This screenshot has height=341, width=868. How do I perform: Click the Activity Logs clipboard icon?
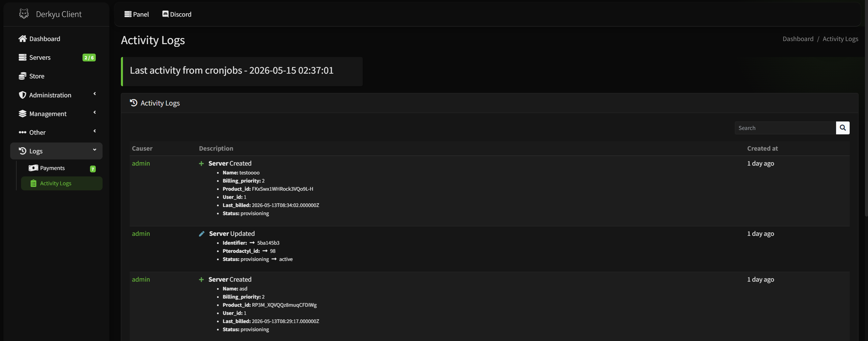[x=33, y=183]
